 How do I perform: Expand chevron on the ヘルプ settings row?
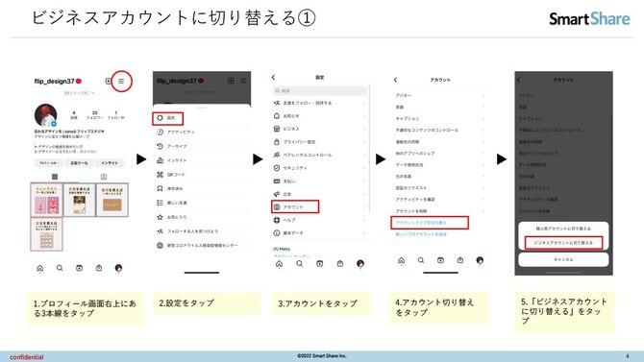click(x=364, y=220)
